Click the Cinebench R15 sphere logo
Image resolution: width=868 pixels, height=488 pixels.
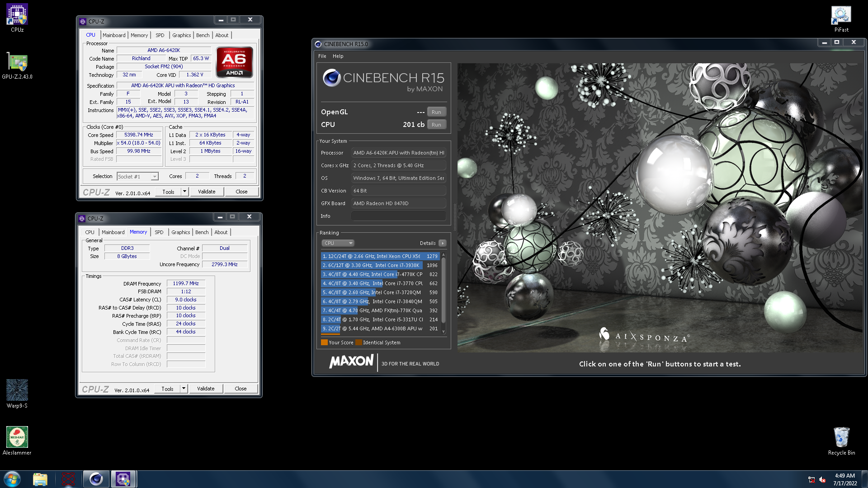331,78
